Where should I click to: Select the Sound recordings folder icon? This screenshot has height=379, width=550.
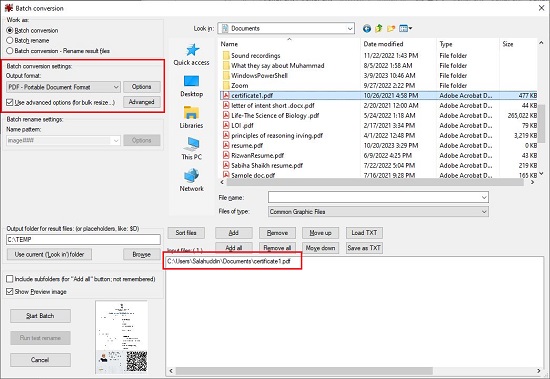click(x=226, y=55)
